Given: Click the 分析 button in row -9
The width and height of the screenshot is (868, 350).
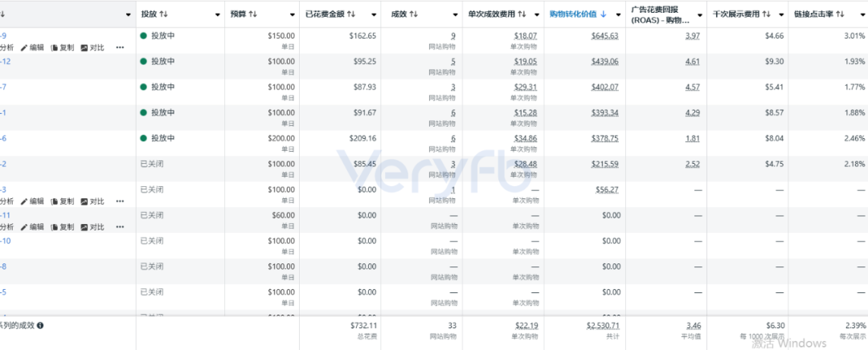Looking at the screenshot, I should (x=6, y=48).
